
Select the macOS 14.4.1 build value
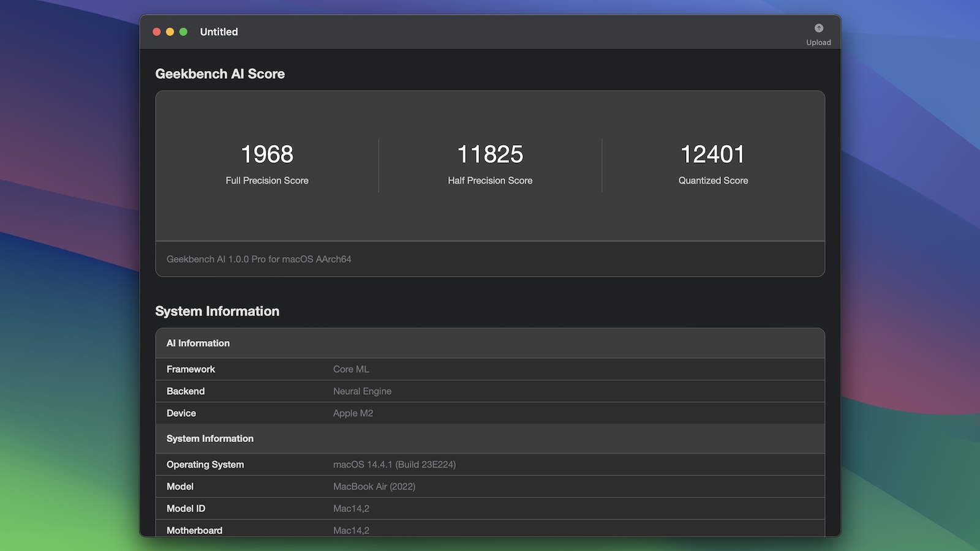[394, 465]
